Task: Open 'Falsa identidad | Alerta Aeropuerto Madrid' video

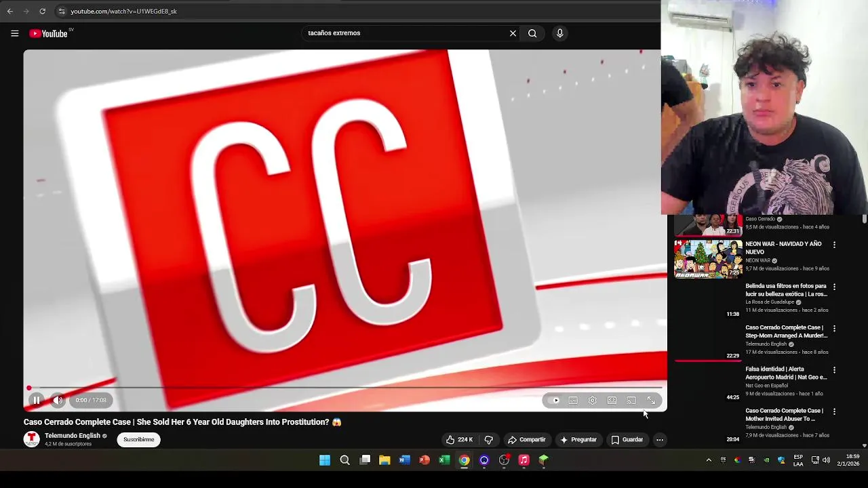Action: point(786,373)
